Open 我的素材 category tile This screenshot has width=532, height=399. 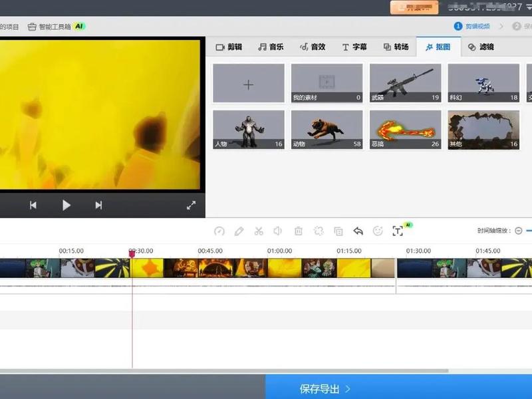pos(327,83)
